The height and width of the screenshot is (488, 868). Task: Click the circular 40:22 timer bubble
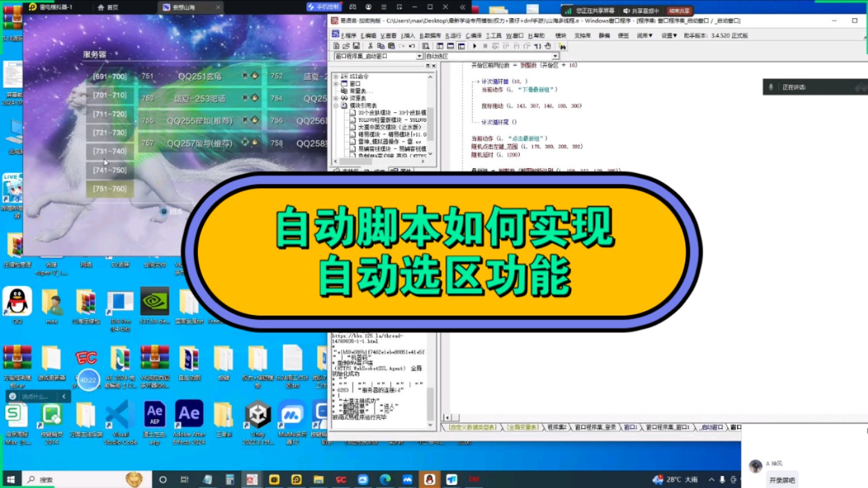pyautogui.click(x=88, y=380)
